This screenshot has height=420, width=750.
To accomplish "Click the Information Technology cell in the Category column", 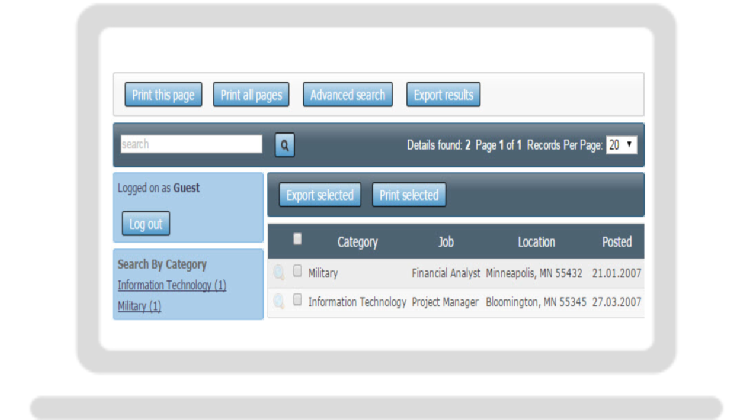I will (357, 302).
